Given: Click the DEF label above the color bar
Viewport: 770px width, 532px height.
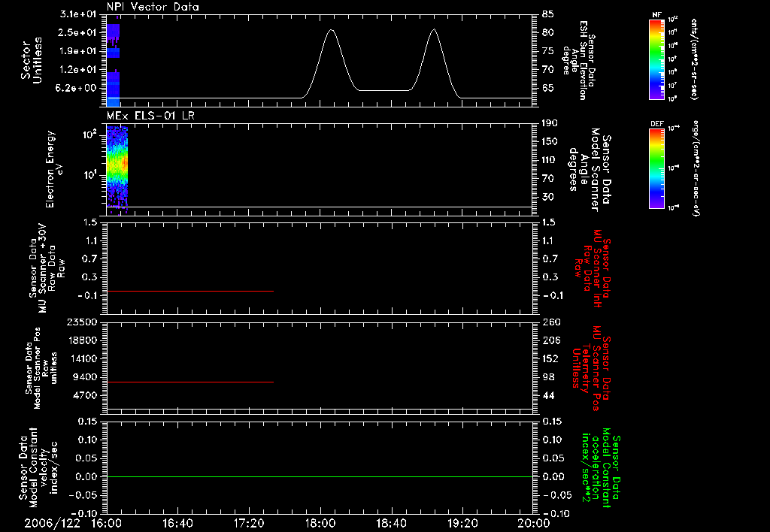Looking at the screenshot, I should coord(657,124).
